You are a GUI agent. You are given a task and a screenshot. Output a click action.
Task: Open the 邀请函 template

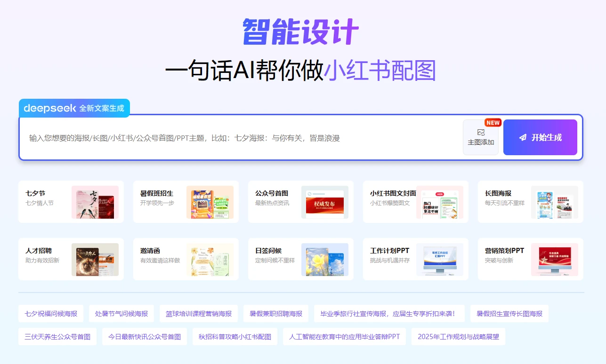pos(185,259)
